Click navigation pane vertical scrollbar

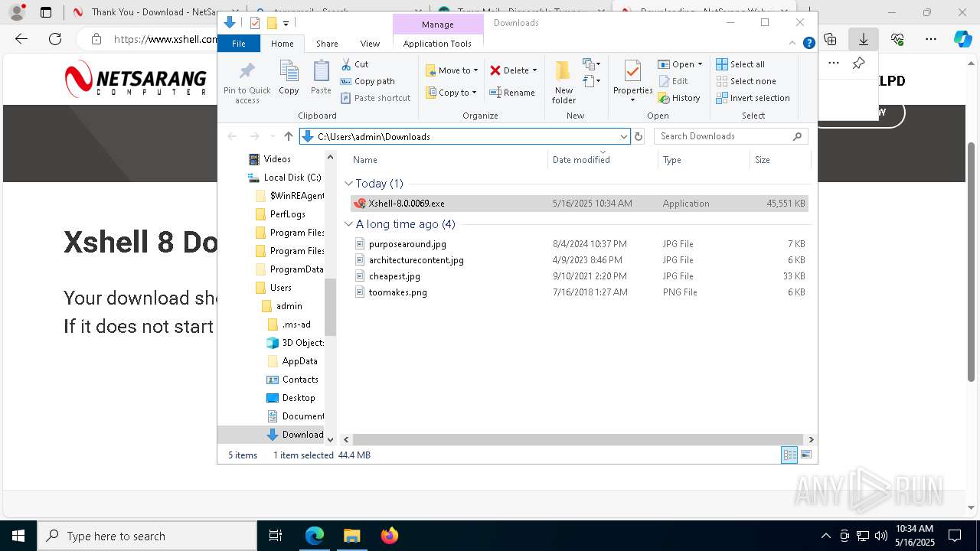click(331, 306)
